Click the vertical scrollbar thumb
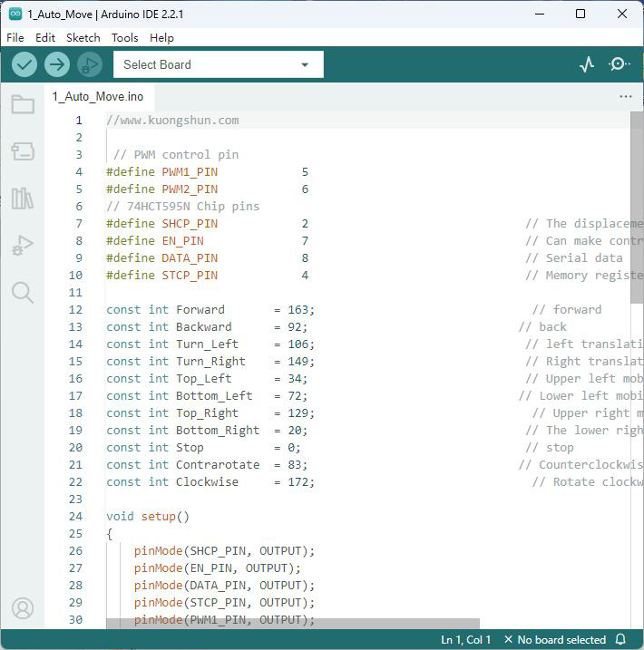Image resolution: width=644 pixels, height=650 pixels. point(637,208)
